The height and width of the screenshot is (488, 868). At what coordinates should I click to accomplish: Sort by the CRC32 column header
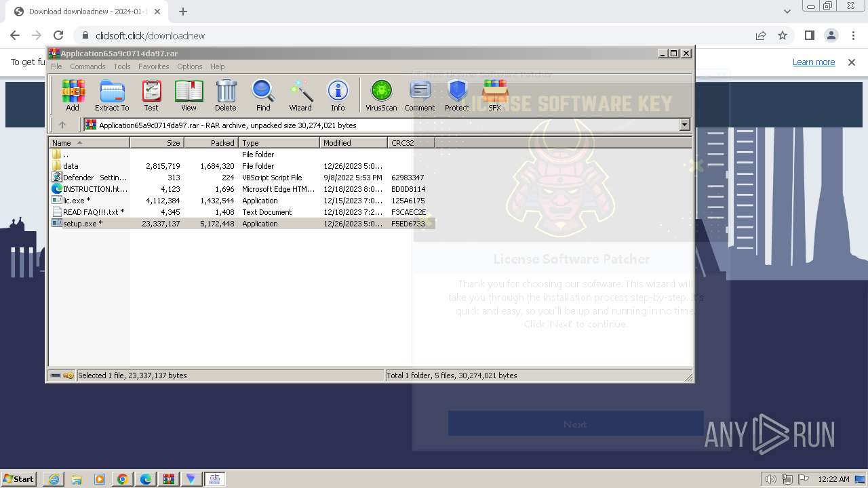411,143
